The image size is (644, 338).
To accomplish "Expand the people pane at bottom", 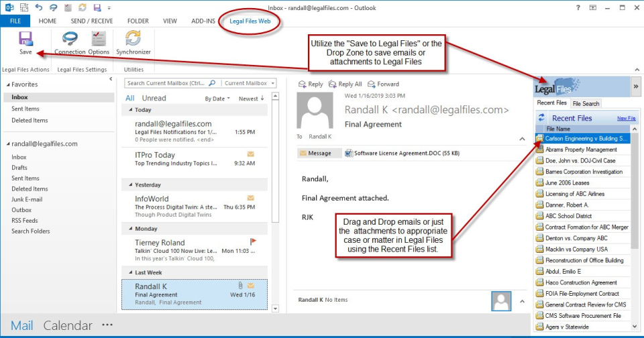I will tap(522, 301).
